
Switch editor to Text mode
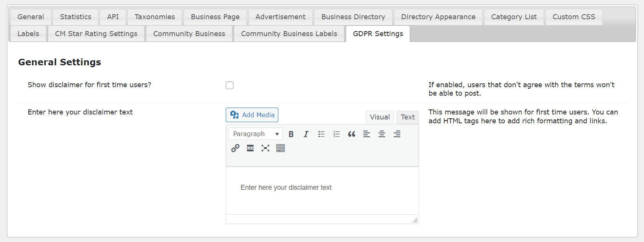tap(407, 117)
